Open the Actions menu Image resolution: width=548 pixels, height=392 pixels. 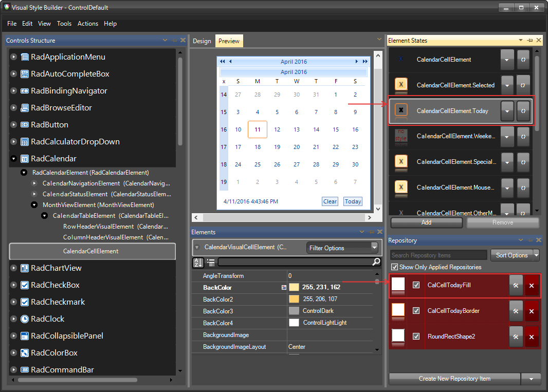click(87, 24)
